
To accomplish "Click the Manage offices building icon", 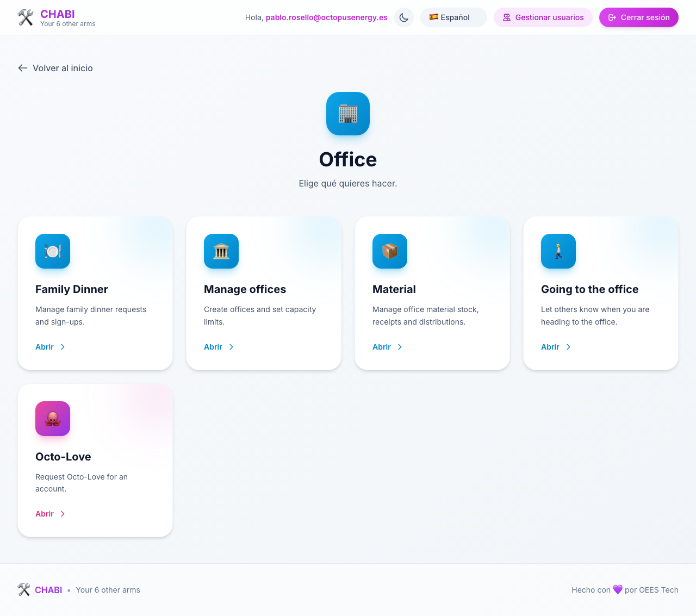I will tap(221, 251).
